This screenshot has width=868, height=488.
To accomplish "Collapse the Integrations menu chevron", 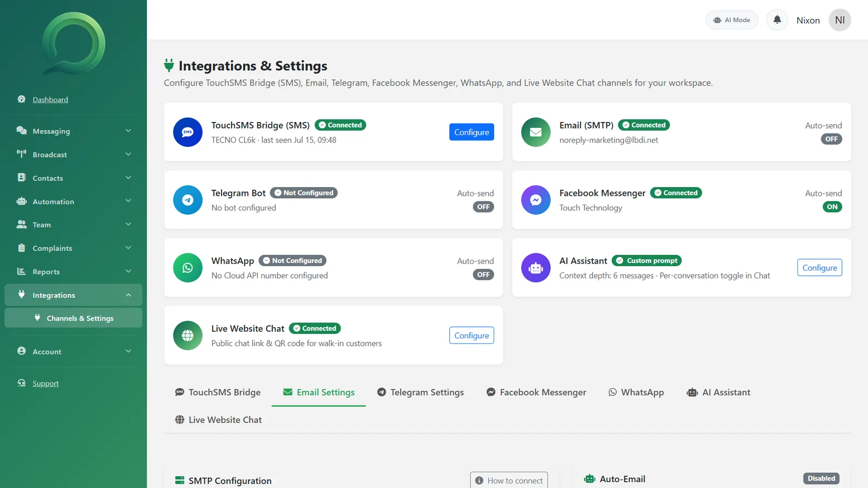I will coord(129,295).
